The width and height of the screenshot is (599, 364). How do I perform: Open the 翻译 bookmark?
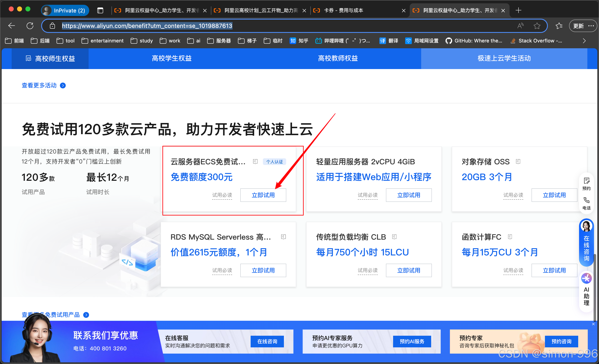389,41
